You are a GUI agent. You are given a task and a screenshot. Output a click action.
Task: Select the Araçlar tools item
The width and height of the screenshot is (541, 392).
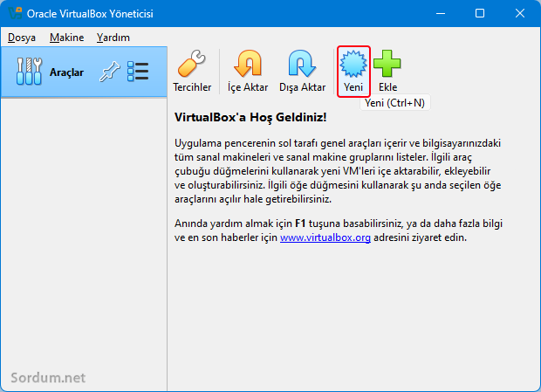84,72
